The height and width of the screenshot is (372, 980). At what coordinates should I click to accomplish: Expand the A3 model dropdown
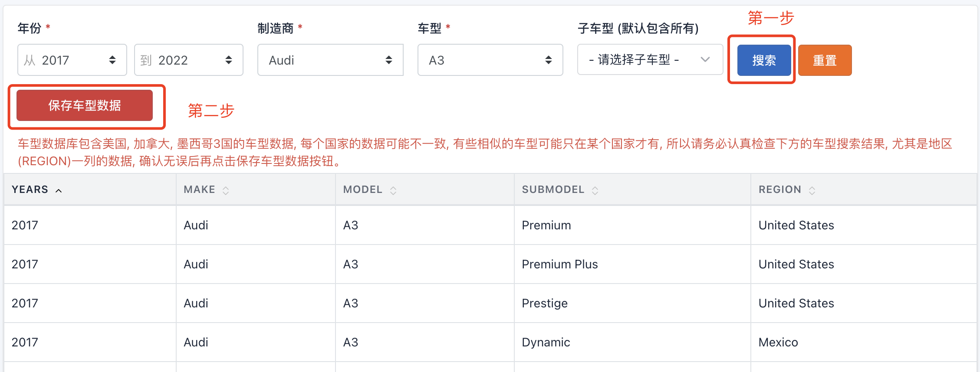point(490,60)
